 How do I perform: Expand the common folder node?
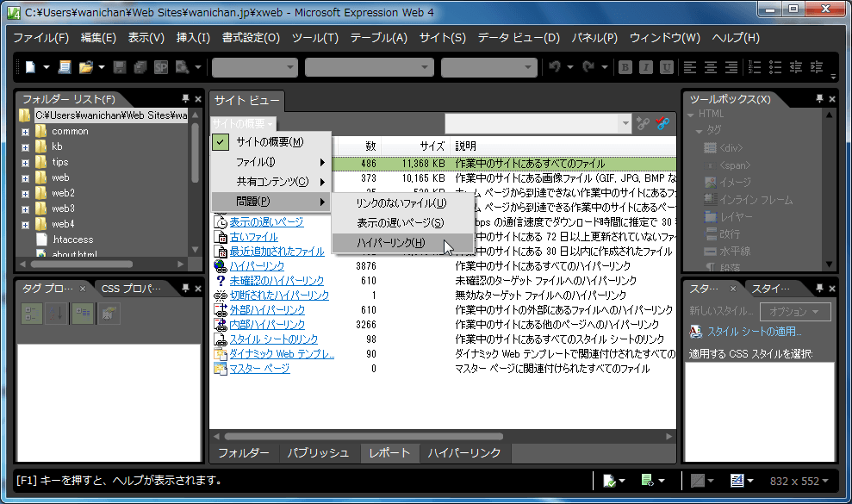point(25,132)
